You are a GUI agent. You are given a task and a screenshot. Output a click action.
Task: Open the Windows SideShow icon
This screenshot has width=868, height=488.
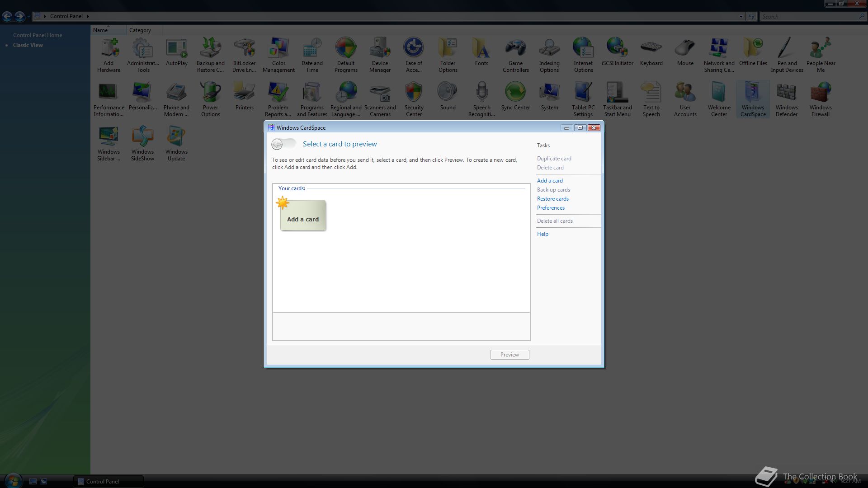click(x=142, y=144)
